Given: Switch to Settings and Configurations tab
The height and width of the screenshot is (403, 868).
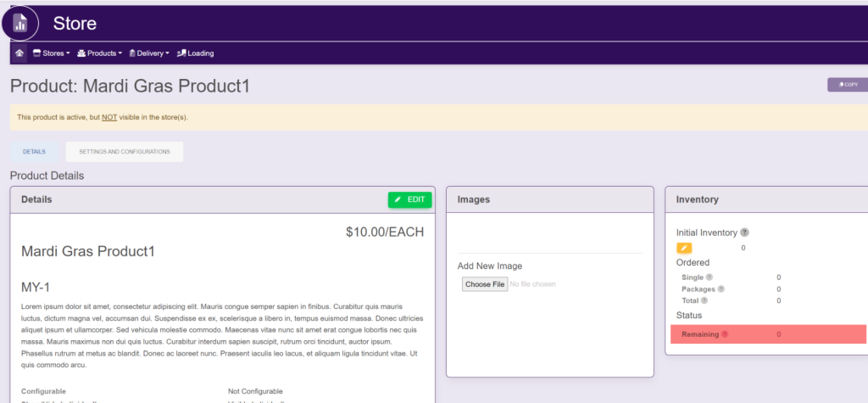Looking at the screenshot, I should tap(125, 152).
